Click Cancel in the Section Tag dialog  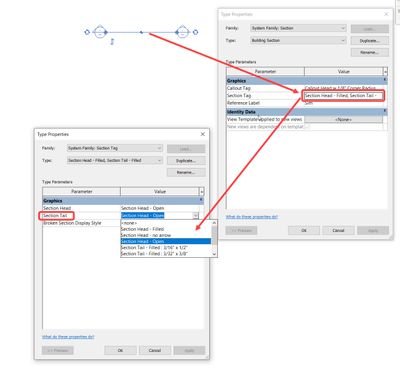point(155,350)
